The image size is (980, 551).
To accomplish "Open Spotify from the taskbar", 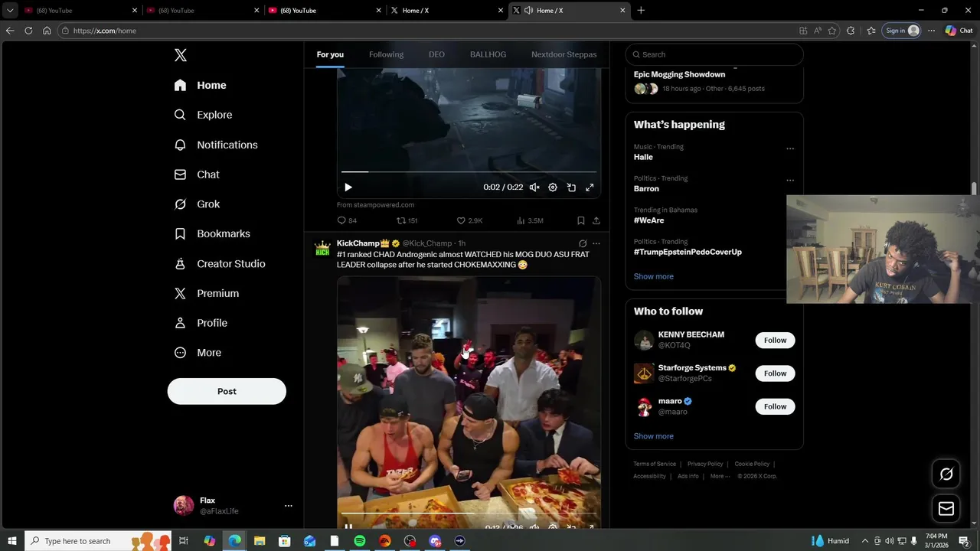I will pos(360,541).
